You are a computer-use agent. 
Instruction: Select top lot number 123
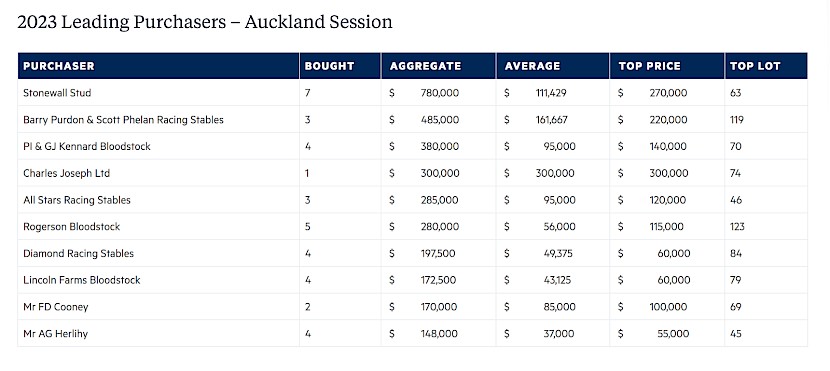737,227
